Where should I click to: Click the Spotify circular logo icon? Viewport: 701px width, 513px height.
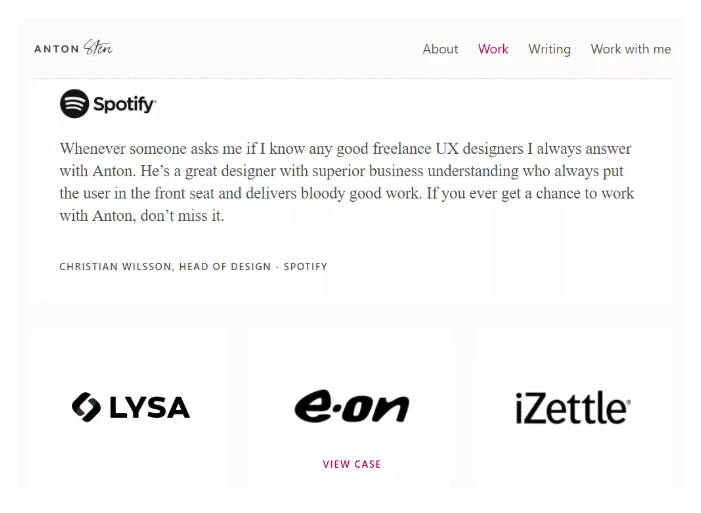tap(74, 103)
